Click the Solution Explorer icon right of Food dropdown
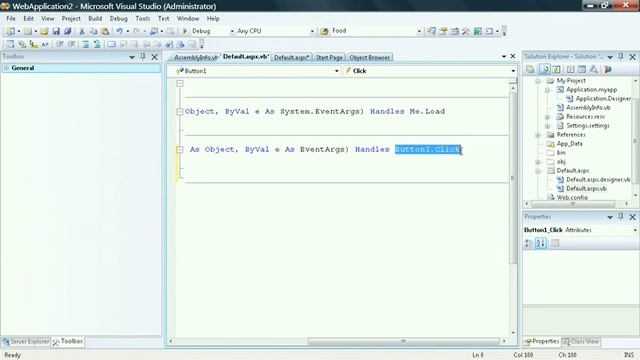This screenshot has height=360, width=640. coord(431,31)
